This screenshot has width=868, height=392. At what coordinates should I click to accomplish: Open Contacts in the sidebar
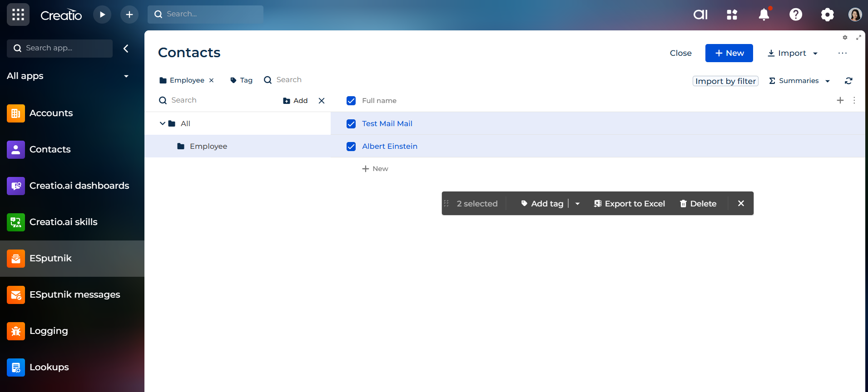click(72, 149)
